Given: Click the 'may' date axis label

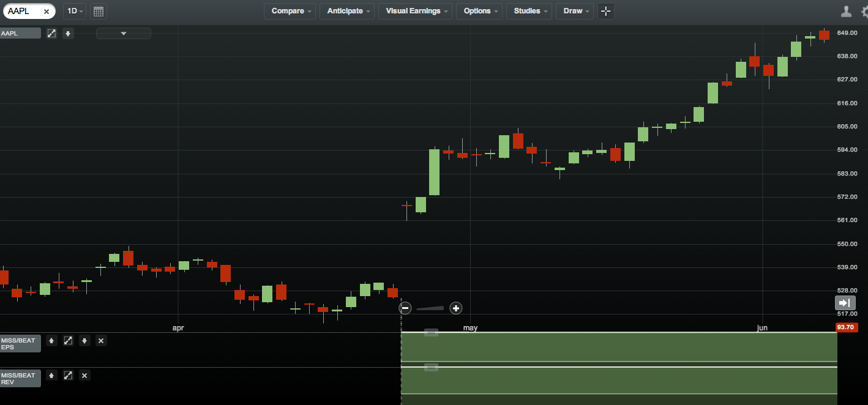Looking at the screenshot, I should pyautogui.click(x=470, y=328).
